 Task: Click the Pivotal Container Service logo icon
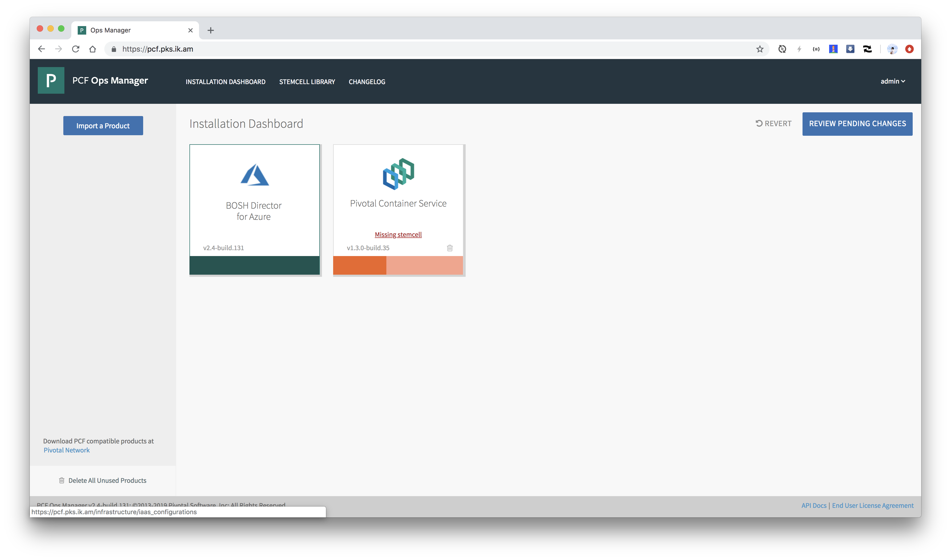tap(398, 174)
